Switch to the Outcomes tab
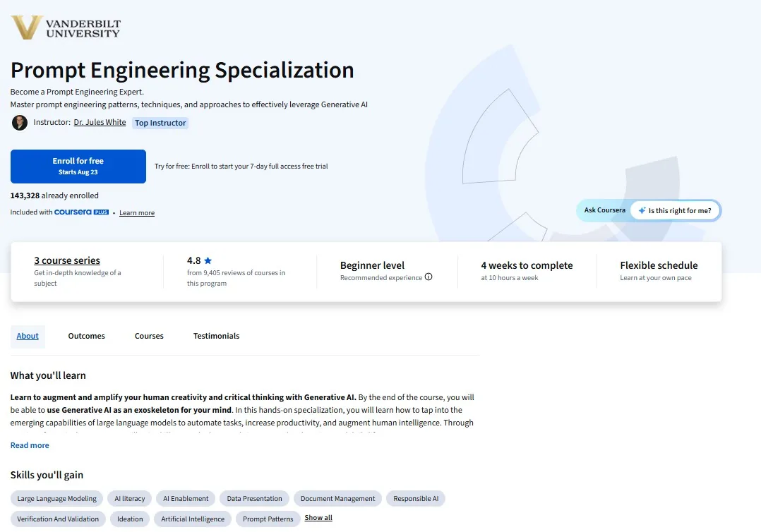The image size is (761, 532). pos(86,336)
